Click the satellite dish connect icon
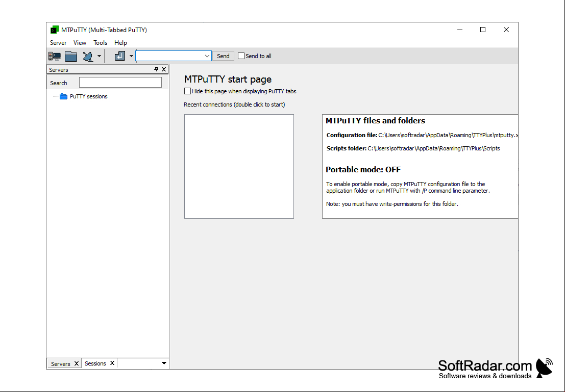The image size is (565, 392). pos(88,57)
